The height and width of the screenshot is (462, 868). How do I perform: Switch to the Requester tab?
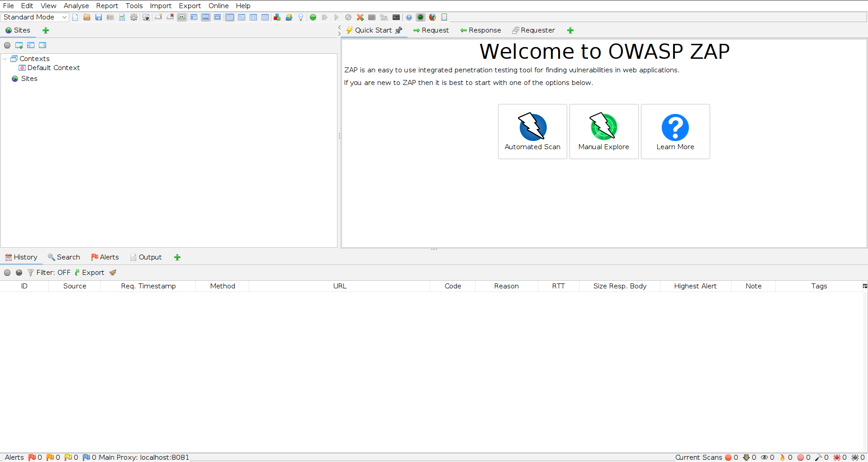[533, 30]
